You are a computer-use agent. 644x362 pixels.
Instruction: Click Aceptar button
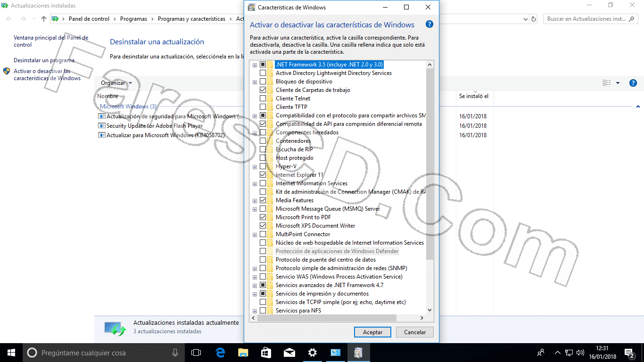[x=372, y=332]
